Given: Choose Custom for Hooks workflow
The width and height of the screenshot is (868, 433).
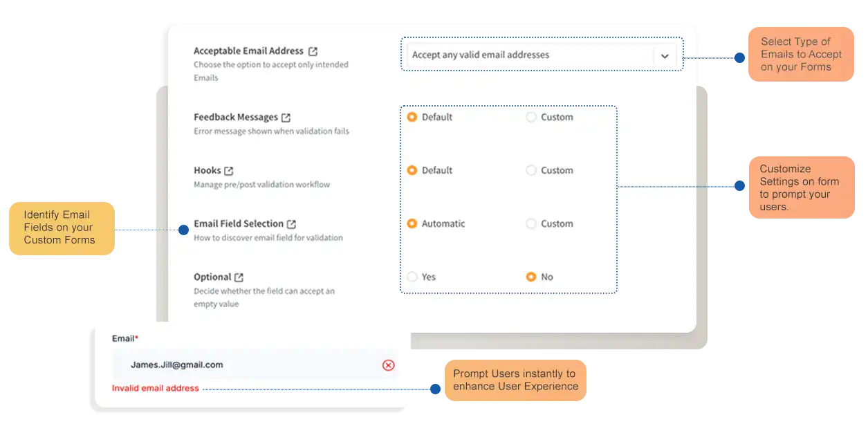Looking at the screenshot, I should click(x=530, y=170).
